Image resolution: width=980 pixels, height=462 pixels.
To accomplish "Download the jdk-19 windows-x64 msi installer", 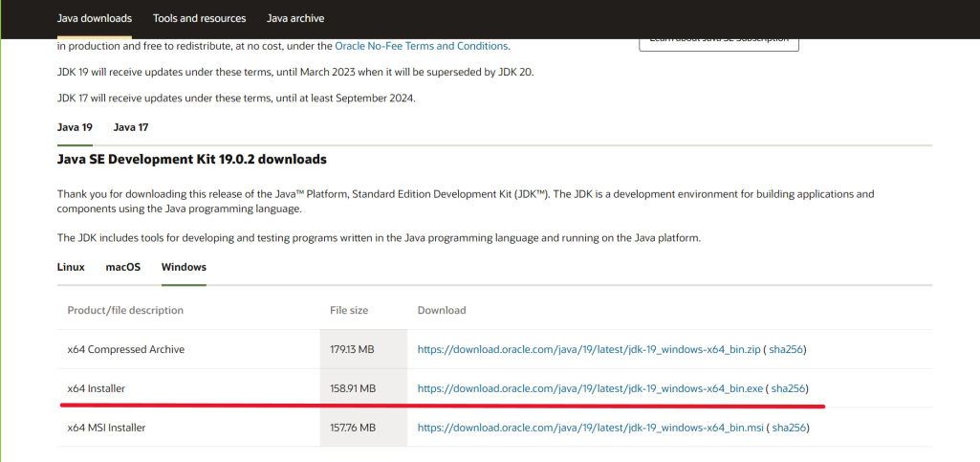I will (x=591, y=428).
